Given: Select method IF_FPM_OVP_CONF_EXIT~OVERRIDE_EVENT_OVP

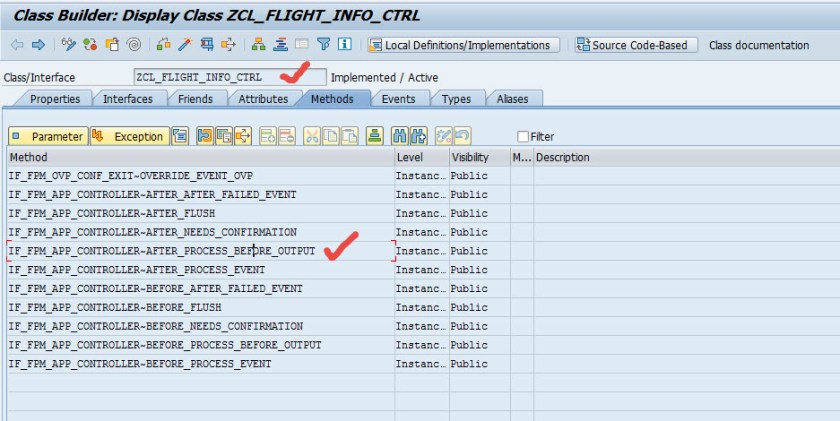Looking at the screenshot, I should pos(201,176).
